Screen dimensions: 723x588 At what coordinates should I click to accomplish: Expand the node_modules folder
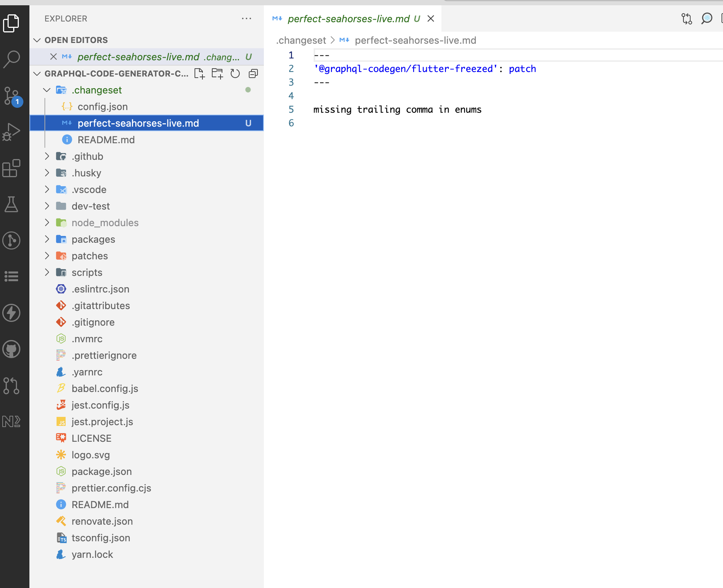click(47, 223)
